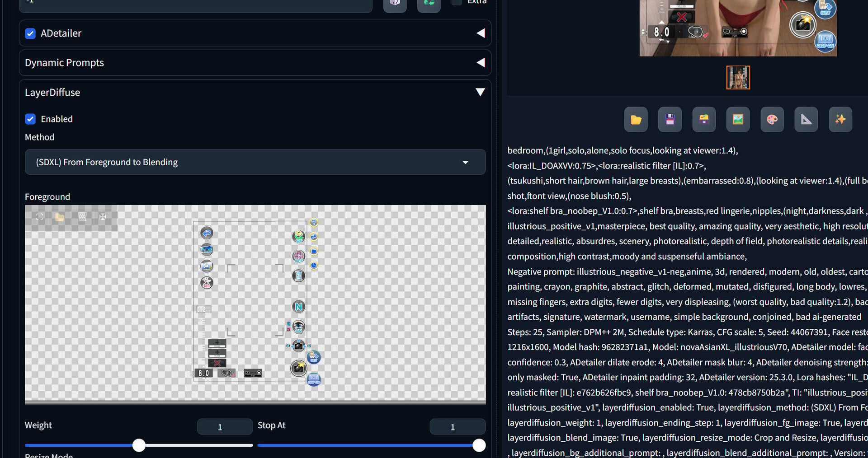
Task: Select the generated image gallery thumbnail
Action: 738,77
